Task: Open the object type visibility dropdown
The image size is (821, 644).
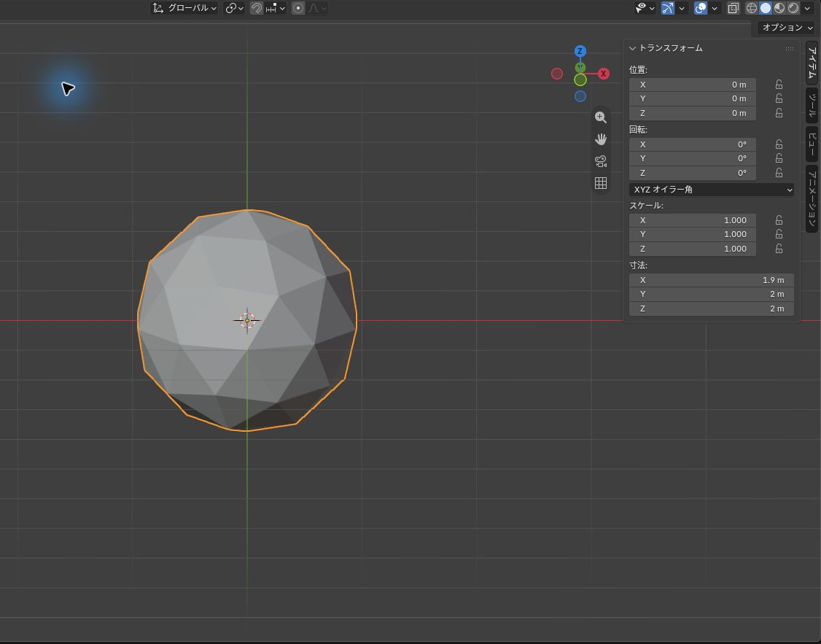Action: (x=645, y=8)
